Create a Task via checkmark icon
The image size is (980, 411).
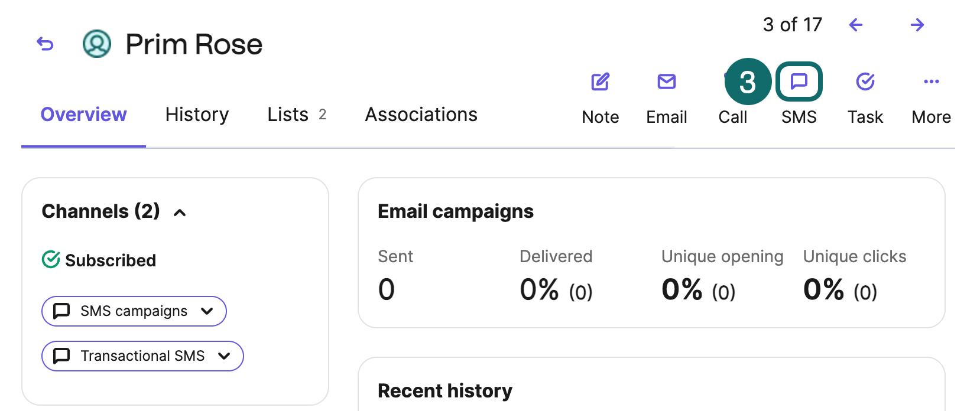pyautogui.click(x=865, y=82)
